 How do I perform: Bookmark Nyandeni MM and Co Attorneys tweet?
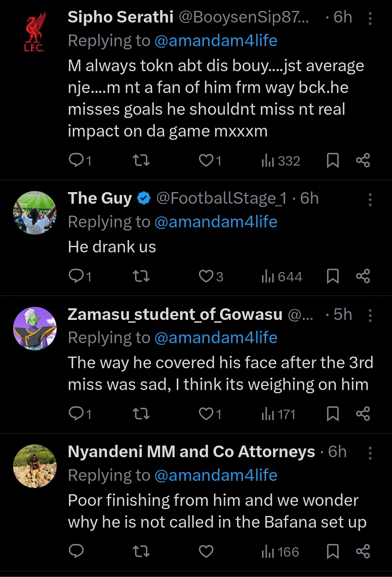(333, 551)
